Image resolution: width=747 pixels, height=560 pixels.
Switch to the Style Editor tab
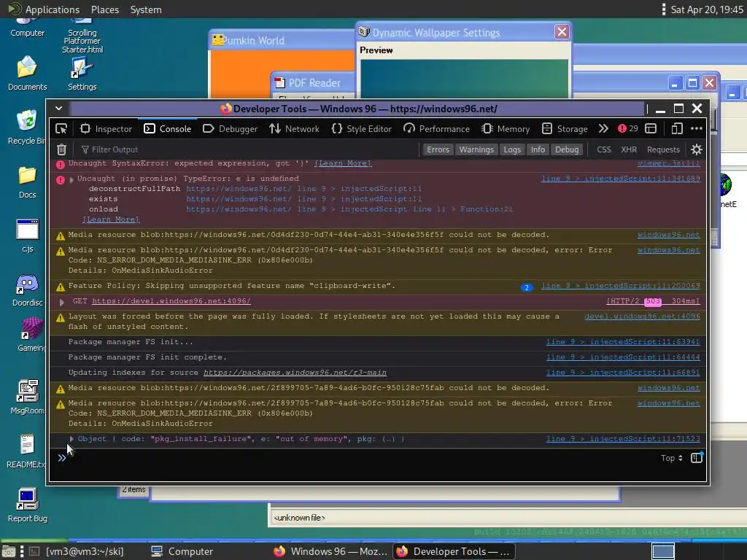[x=362, y=128]
